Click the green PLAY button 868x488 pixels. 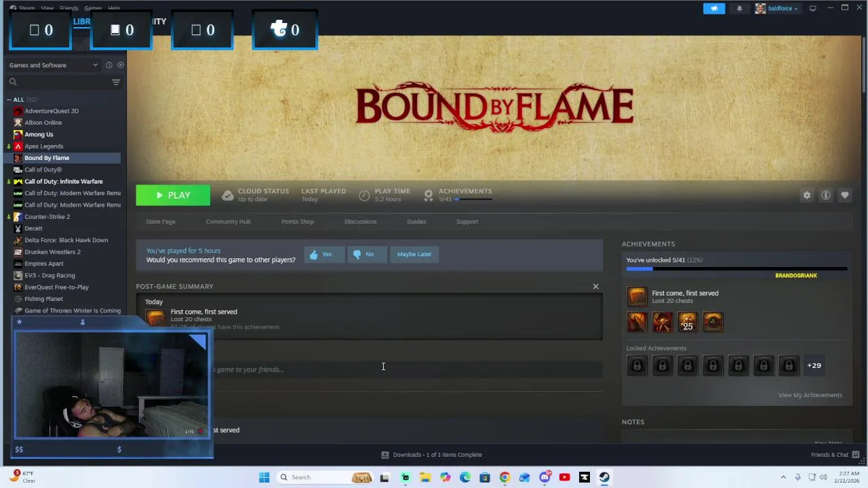(173, 195)
